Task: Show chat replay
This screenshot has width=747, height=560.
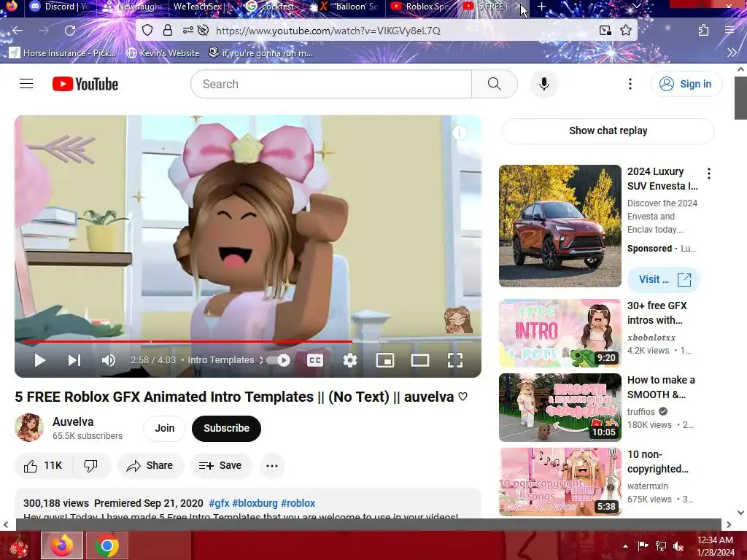Action: coord(608,131)
